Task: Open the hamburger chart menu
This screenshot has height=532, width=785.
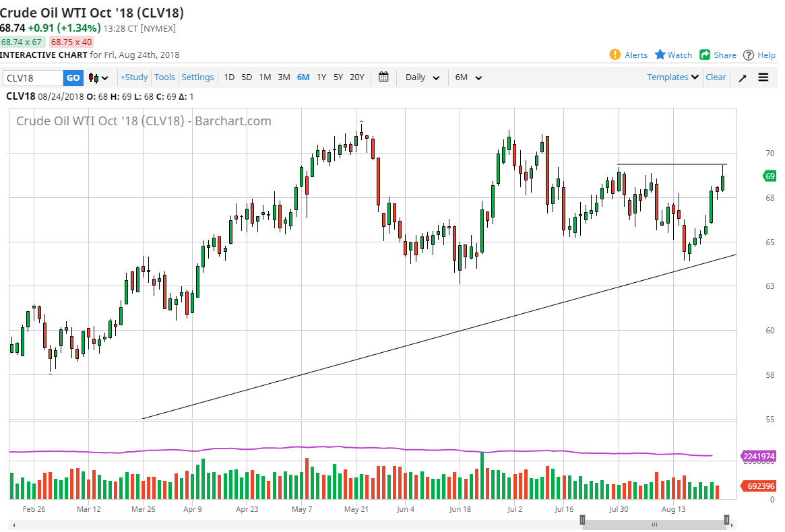Action: click(763, 77)
